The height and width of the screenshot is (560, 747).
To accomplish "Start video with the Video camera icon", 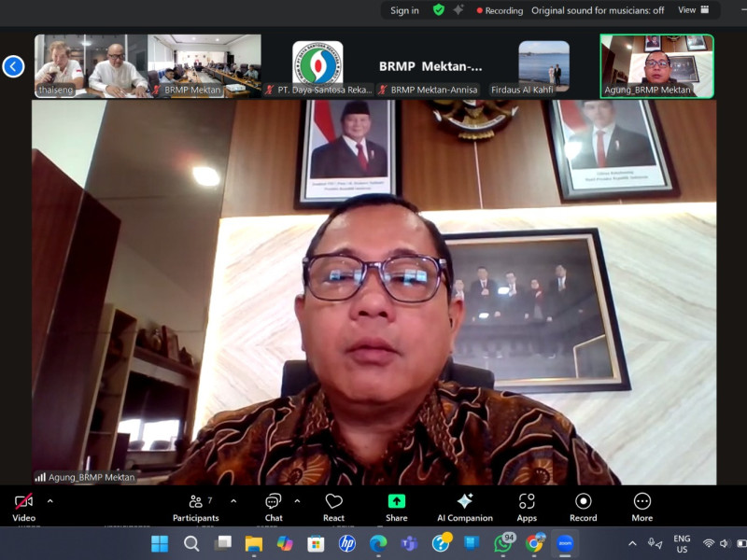I will (x=23, y=503).
